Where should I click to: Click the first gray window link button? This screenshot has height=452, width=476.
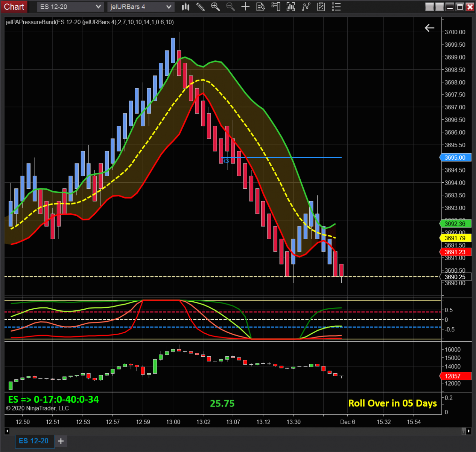click(429, 7)
